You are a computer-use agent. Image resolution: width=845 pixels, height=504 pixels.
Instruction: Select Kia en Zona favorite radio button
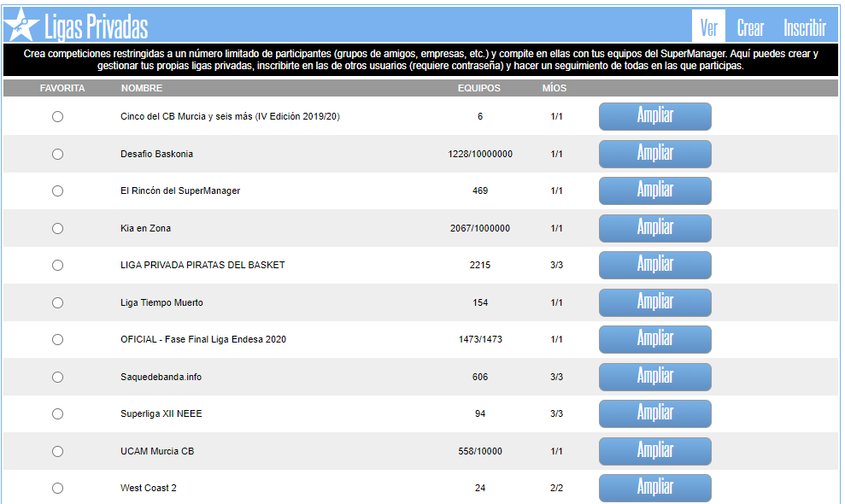[57, 229]
